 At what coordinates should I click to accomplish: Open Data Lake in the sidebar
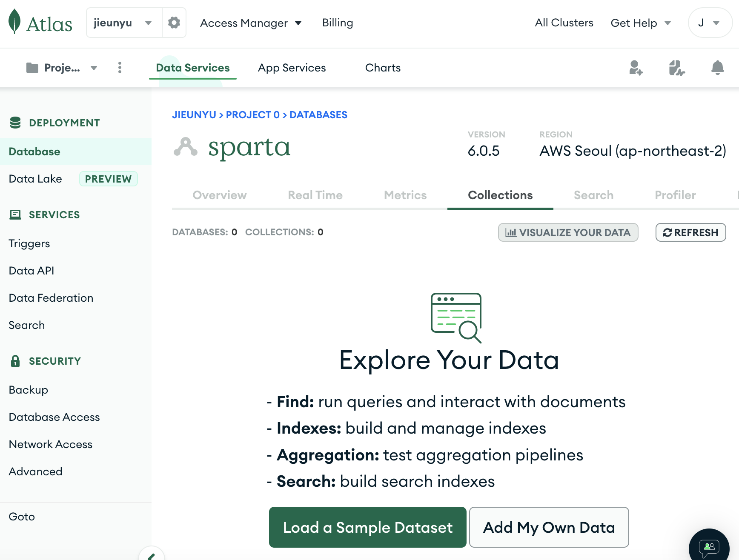[x=35, y=179]
